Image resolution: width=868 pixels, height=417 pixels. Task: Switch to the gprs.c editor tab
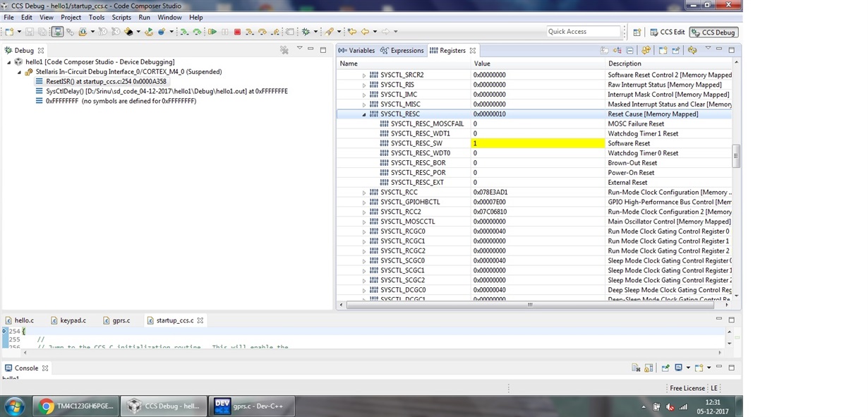tap(116, 320)
